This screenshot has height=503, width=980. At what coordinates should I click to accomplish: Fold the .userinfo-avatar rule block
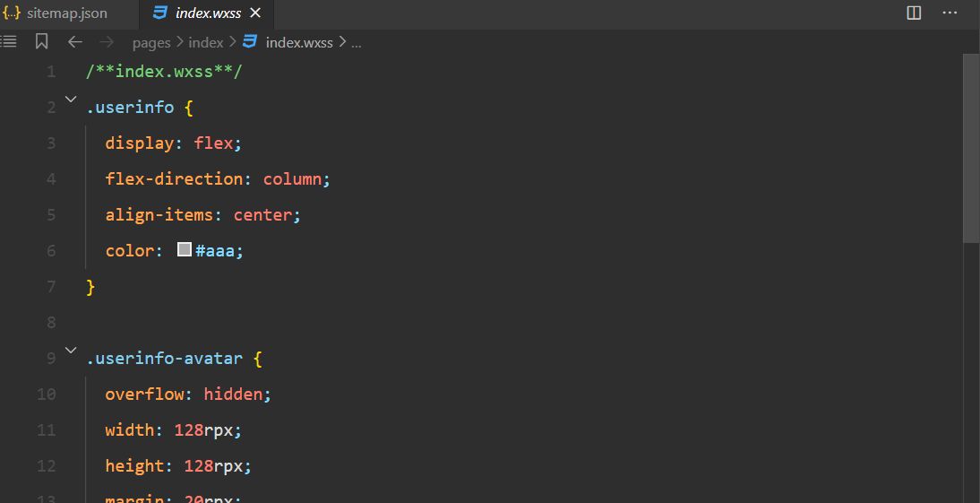(x=71, y=352)
